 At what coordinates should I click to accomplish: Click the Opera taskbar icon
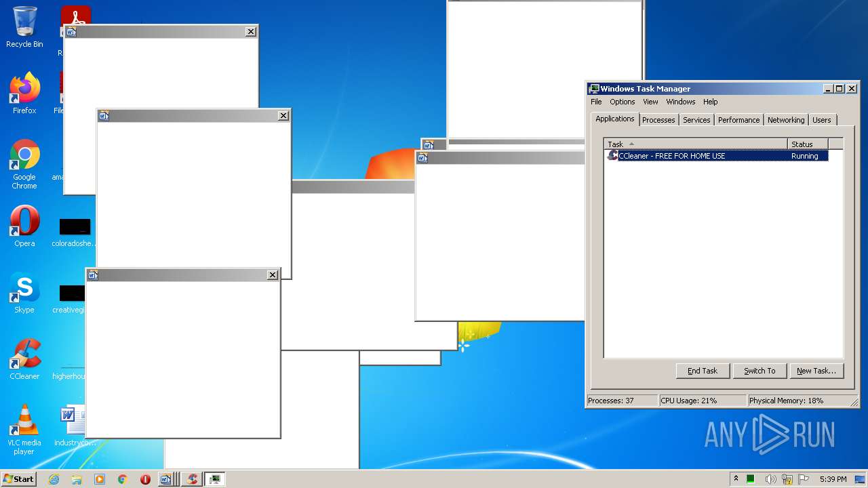pos(145,479)
